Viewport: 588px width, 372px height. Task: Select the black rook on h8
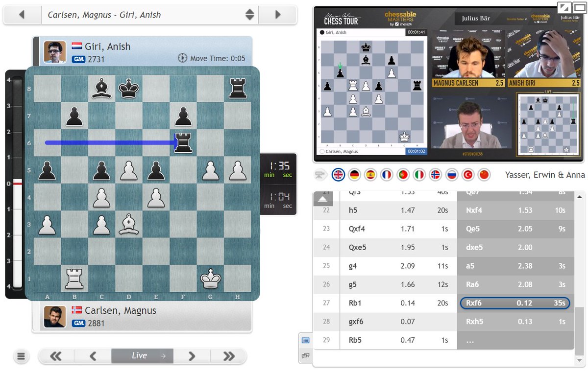(237, 89)
